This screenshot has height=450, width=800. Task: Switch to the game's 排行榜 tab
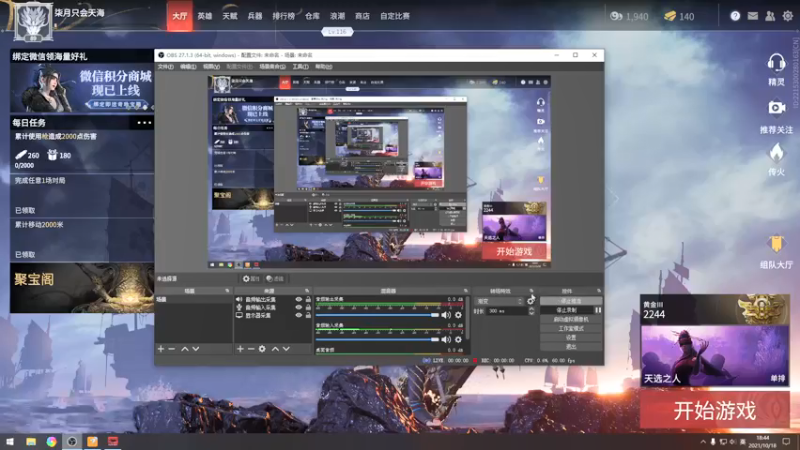coord(284,16)
